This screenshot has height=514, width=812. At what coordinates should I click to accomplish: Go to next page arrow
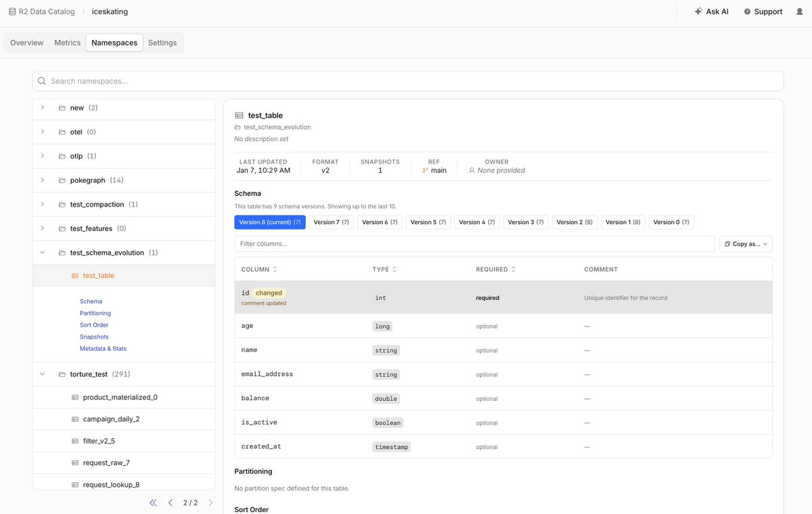(x=210, y=502)
